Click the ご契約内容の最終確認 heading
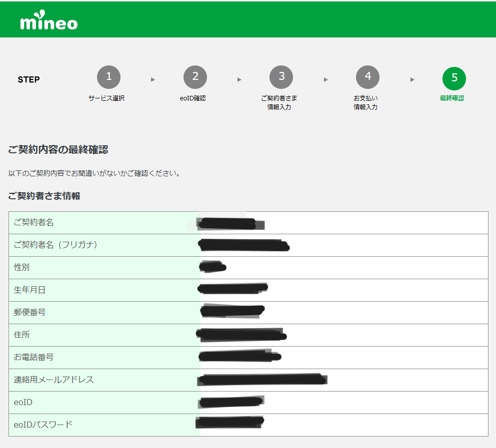496x448 pixels. click(58, 149)
